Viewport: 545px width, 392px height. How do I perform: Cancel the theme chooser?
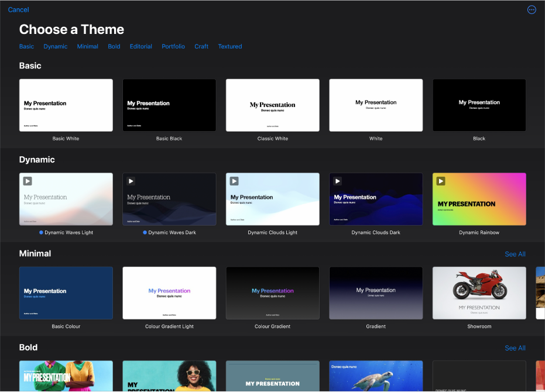pos(18,10)
